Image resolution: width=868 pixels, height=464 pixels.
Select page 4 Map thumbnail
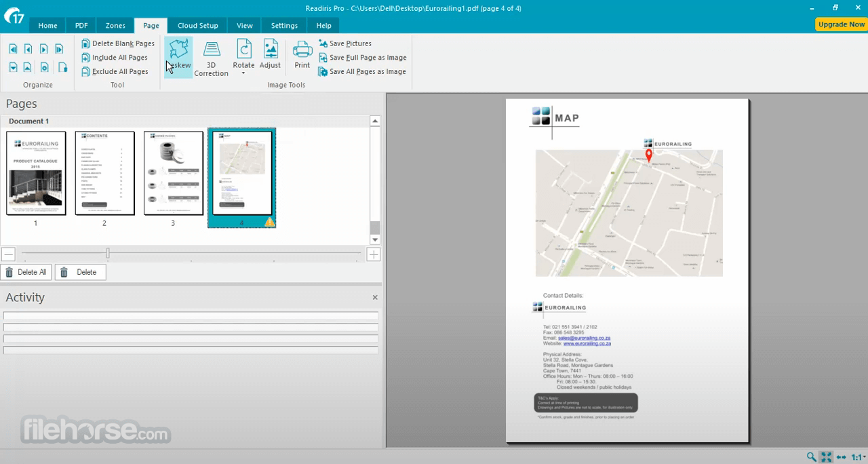tap(242, 173)
